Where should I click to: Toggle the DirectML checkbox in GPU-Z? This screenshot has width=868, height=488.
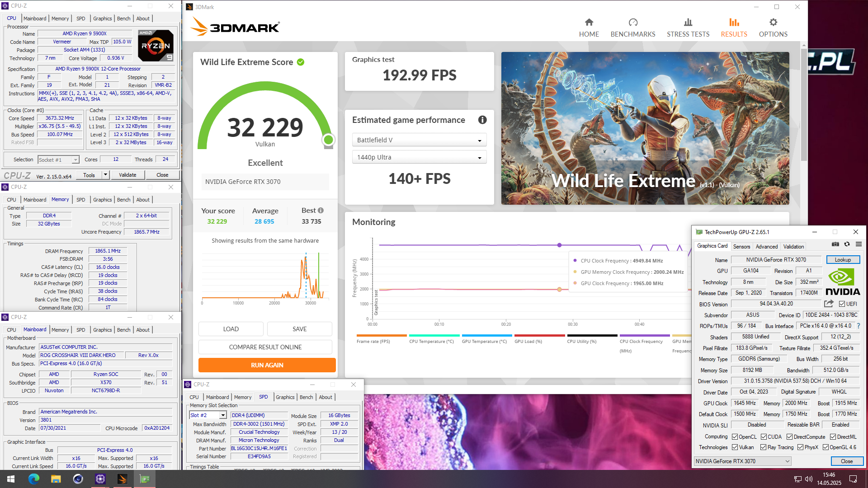[833, 437]
